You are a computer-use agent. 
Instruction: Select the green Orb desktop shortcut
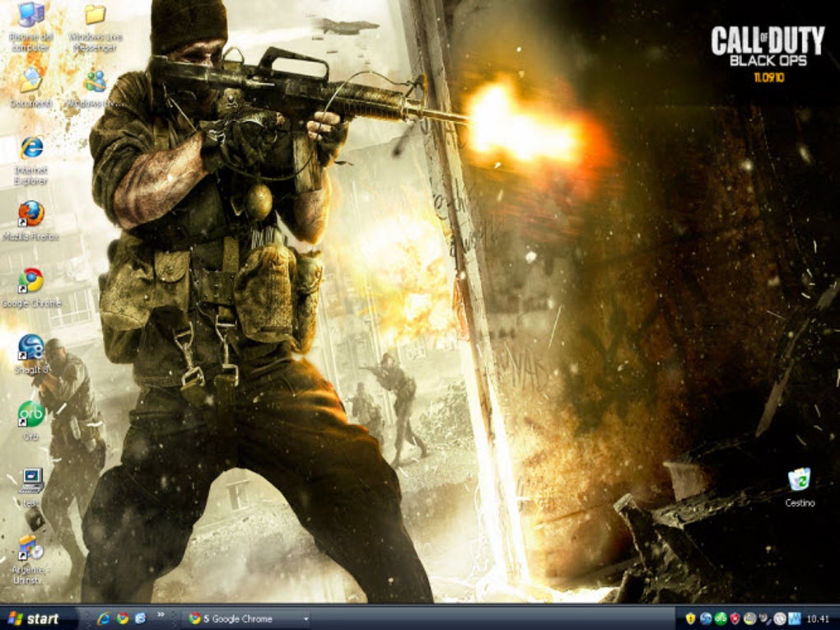31,414
